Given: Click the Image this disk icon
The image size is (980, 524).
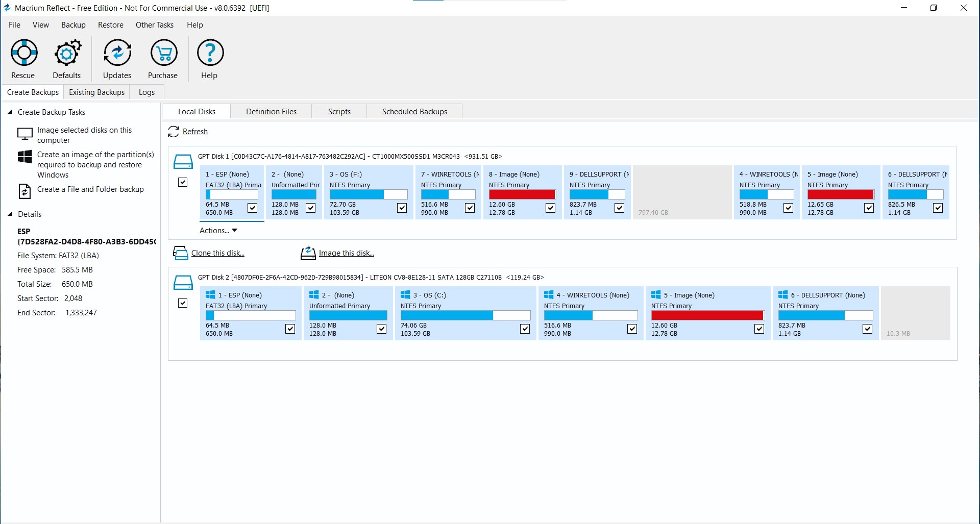Looking at the screenshot, I should coord(308,253).
